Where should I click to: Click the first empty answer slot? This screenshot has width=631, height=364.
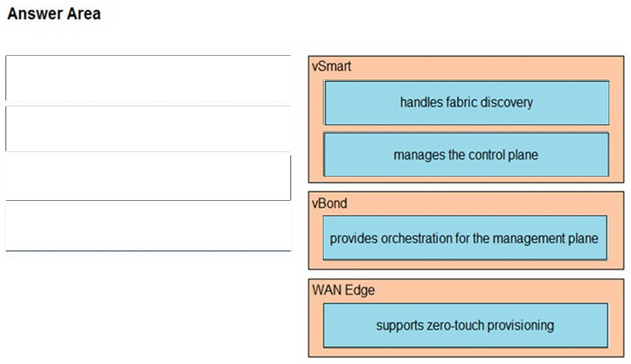tap(148, 78)
